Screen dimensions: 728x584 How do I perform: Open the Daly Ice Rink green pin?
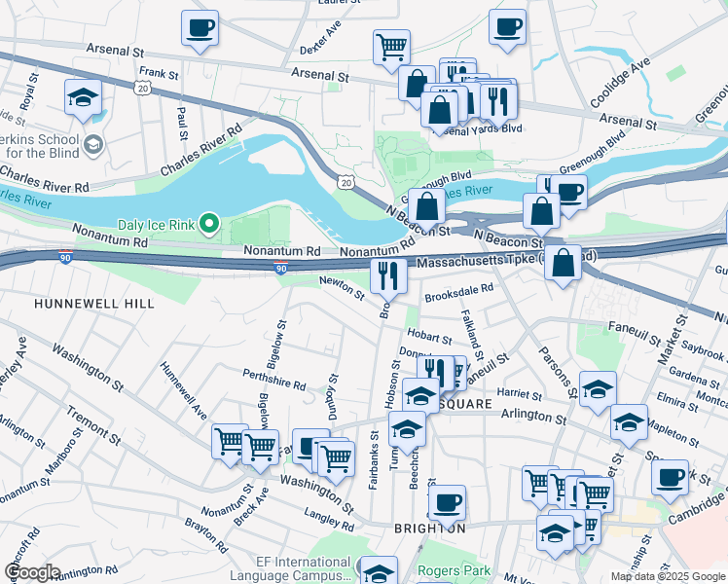209,224
